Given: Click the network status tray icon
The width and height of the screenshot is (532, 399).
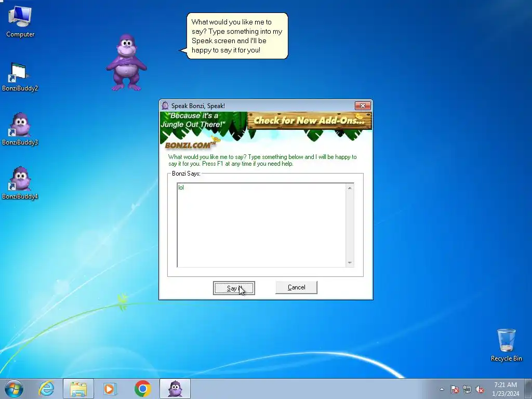Looking at the screenshot, I should point(467,389).
